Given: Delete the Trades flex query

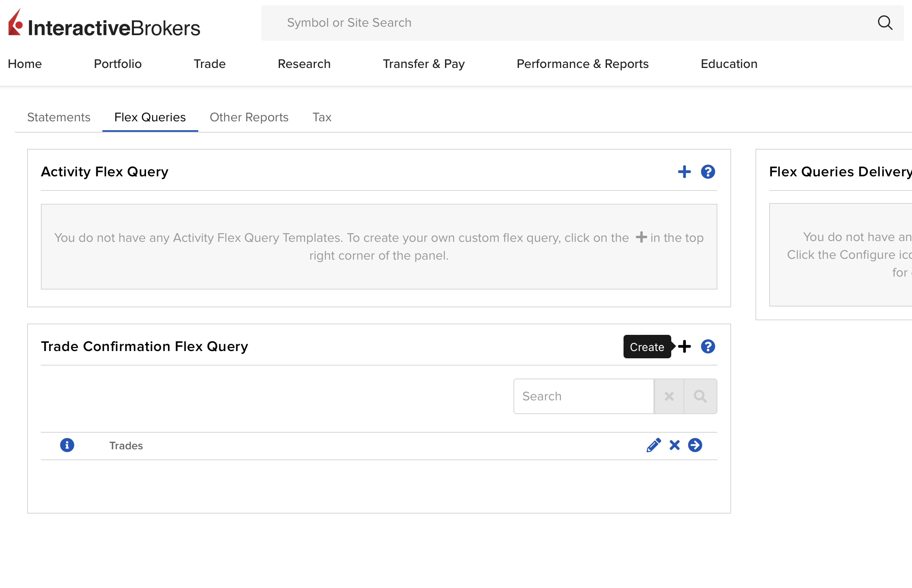Looking at the screenshot, I should pos(674,445).
